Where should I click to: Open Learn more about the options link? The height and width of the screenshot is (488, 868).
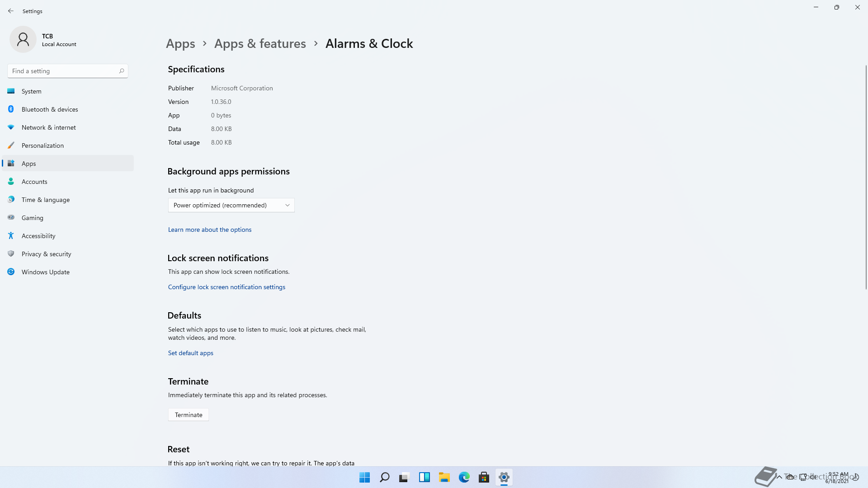(x=210, y=230)
